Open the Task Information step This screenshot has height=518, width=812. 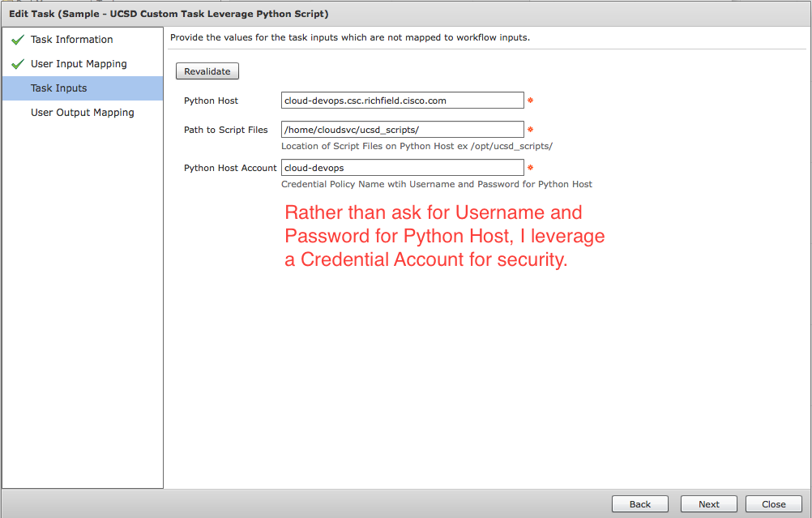71,40
